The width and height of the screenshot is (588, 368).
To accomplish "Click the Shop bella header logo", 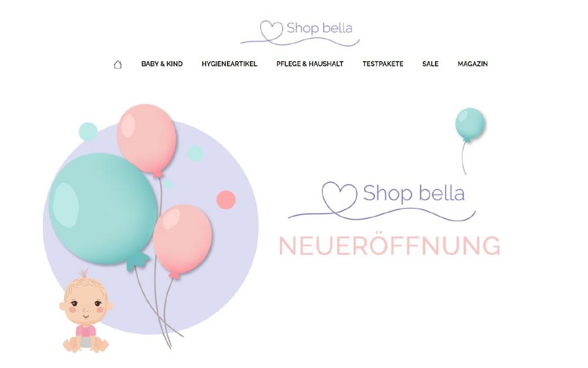I will pyautogui.click(x=300, y=33).
